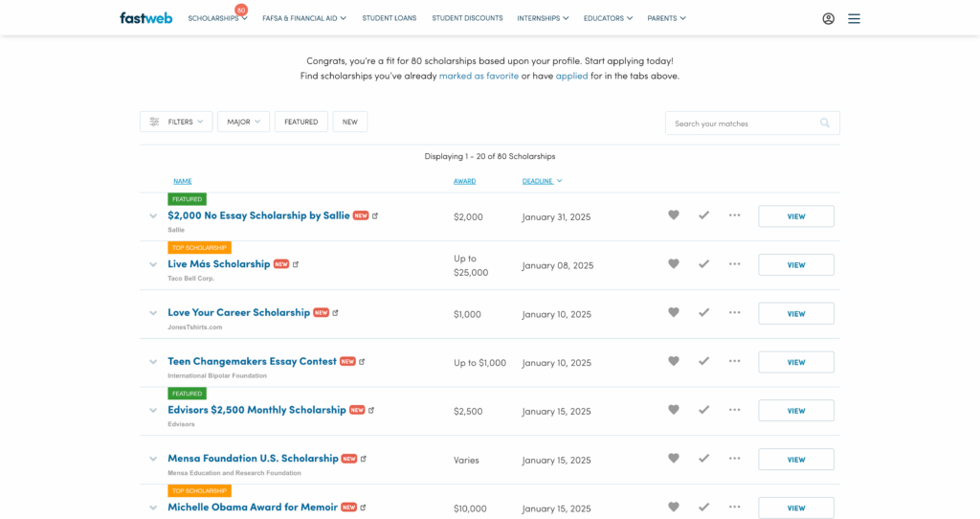Click the search magnifier icon in matches field
Image resolution: width=980 pixels, height=519 pixels.
pos(825,123)
